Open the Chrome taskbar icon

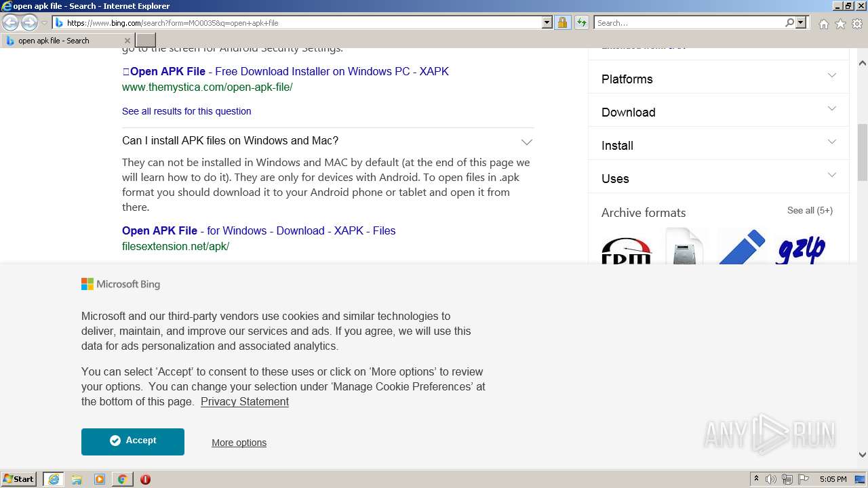[122, 479]
